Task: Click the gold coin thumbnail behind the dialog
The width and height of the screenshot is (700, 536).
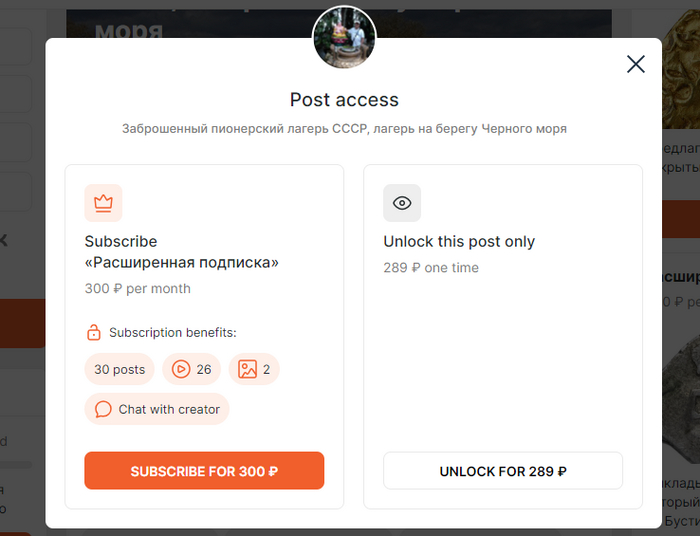Action: (680, 68)
